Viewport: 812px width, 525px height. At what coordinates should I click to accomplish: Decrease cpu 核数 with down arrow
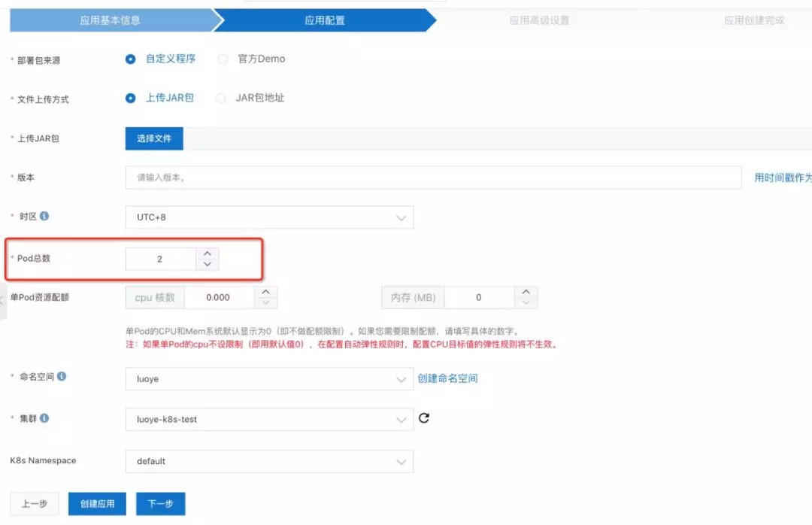pyautogui.click(x=265, y=302)
